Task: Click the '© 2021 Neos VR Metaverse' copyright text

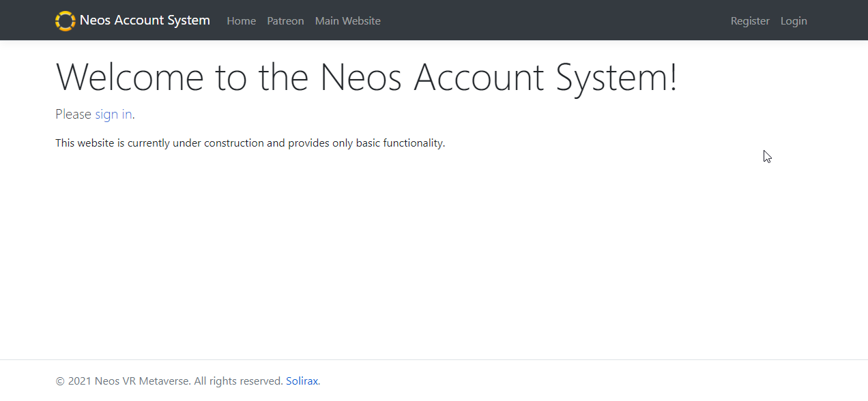Action: coord(123,381)
